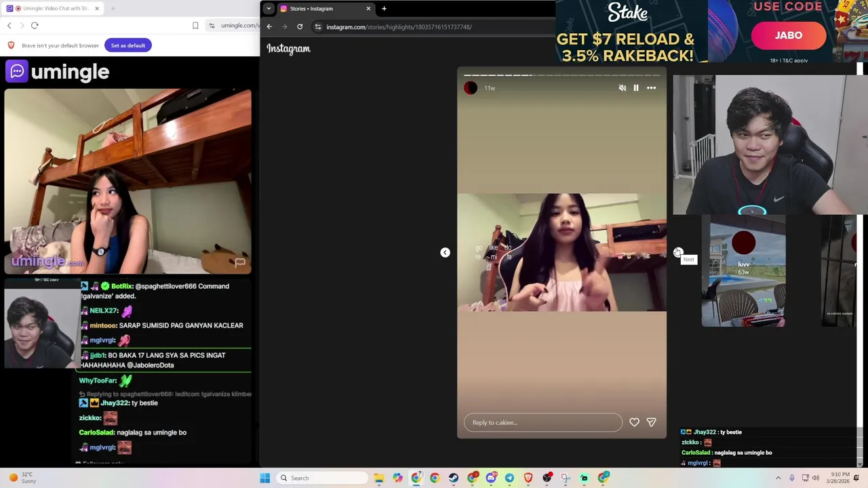Unmute the Instagram story audio
This screenshot has width=868, height=488.
623,87
